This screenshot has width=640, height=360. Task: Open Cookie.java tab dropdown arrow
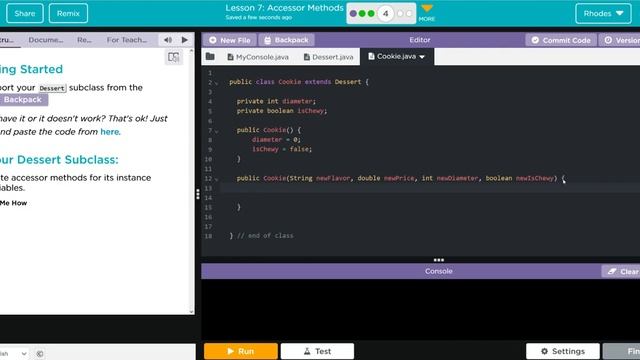(422, 57)
